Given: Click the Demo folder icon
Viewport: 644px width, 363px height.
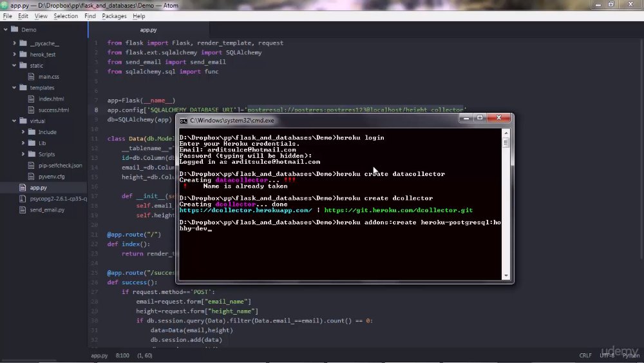Looking at the screenshot, I should 15,29.
